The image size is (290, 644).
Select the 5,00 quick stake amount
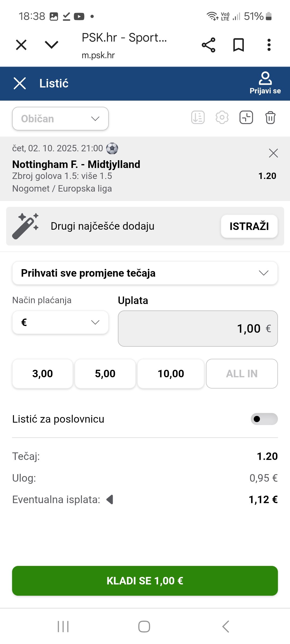tap(105, 374)
